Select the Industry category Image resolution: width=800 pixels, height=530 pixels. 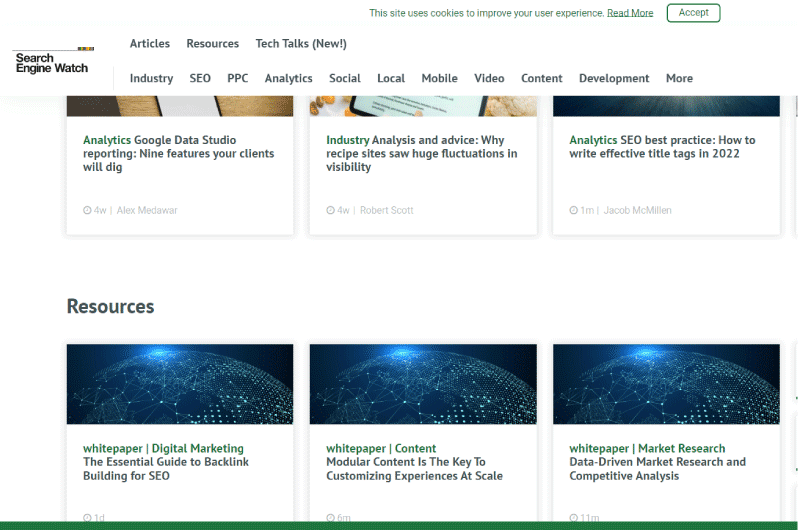[x=151, y=79]
